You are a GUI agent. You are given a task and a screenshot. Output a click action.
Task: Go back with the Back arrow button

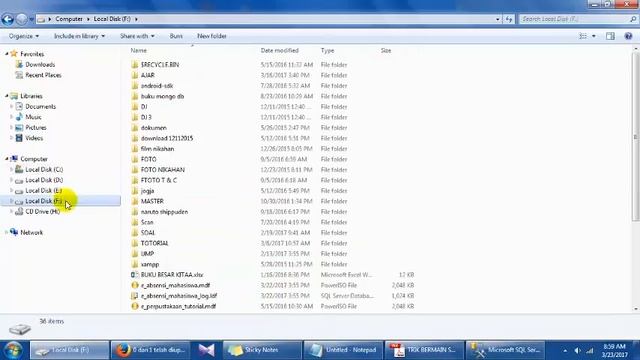(x=7, y=19)
